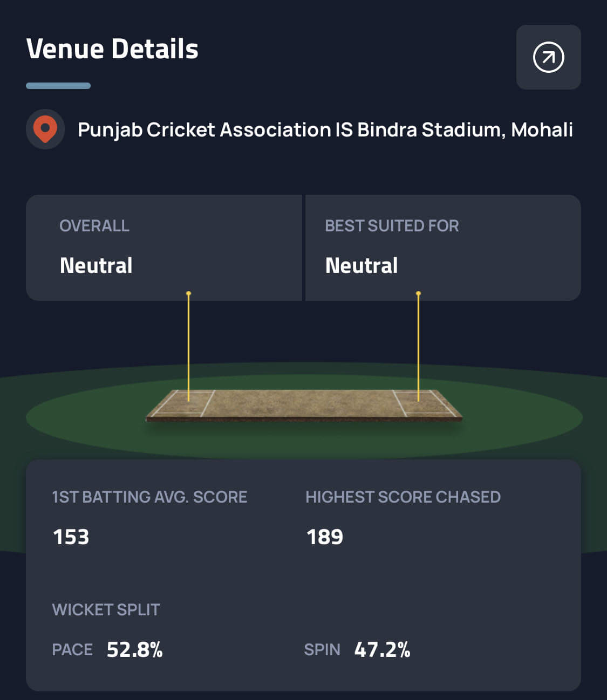
Task: Click the 153 average score value
Action: pos(71,537)
